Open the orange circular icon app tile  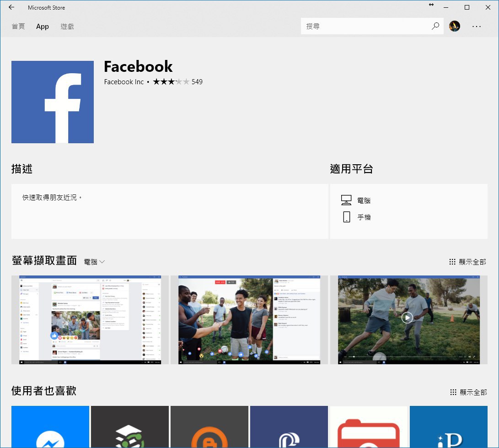[x=209, y=426]
